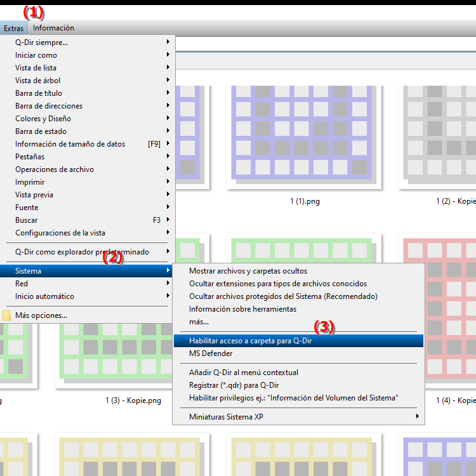Image resolution: width=476 pixels, height=476 pixels.
Task: Select the Buscar menu entry
Action: (x=88, y=220)
